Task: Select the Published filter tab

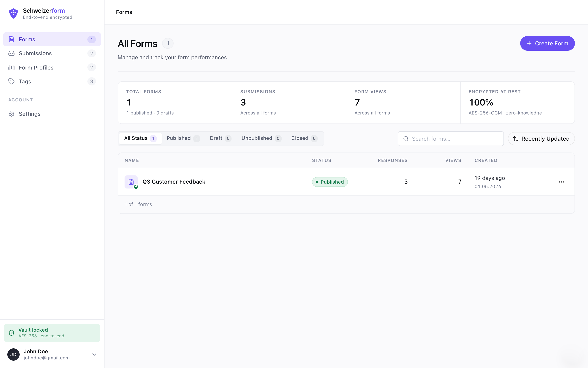Action: coord(183,138)
